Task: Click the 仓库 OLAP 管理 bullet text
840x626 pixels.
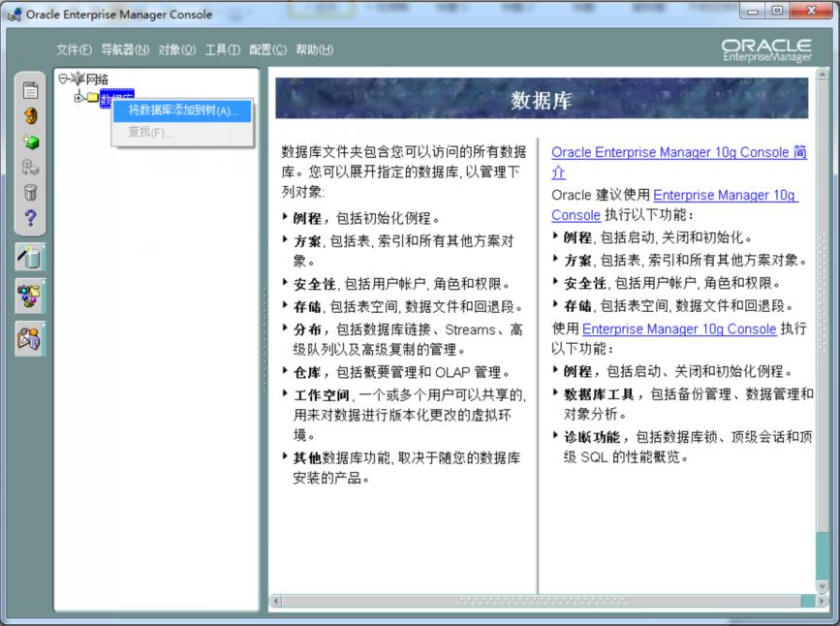Action: [x=401, y=372]
